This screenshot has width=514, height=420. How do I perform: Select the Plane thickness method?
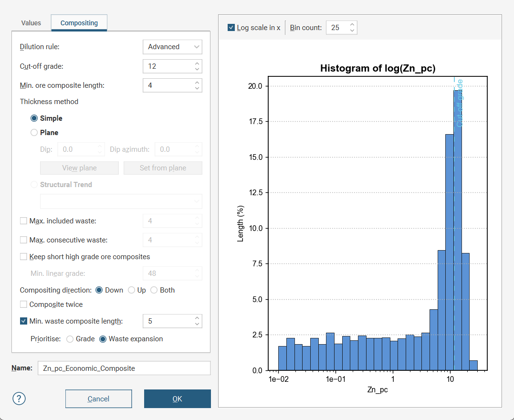pyautogui.click(x=34, y=133)
